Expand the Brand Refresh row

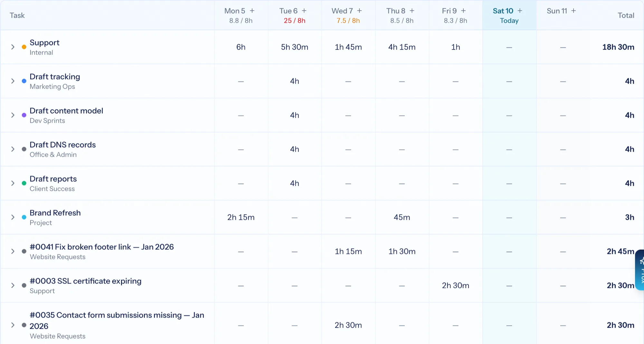(x=13, y=217)
